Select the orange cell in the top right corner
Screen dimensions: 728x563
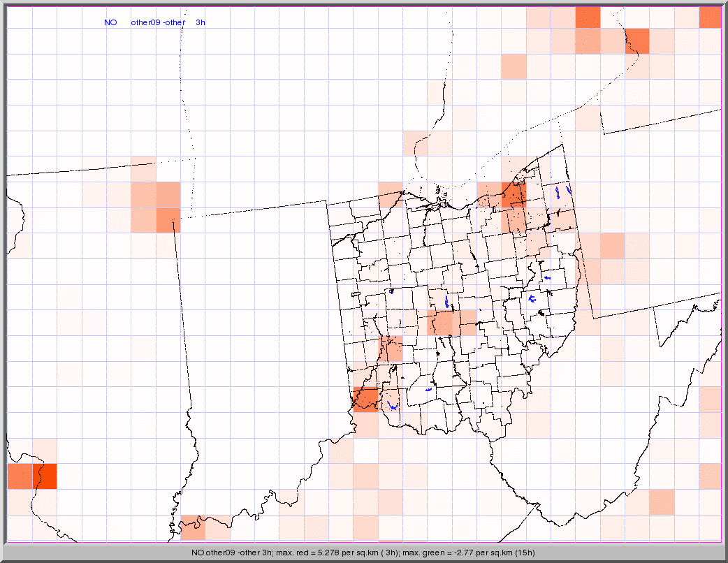pos(710,17)
